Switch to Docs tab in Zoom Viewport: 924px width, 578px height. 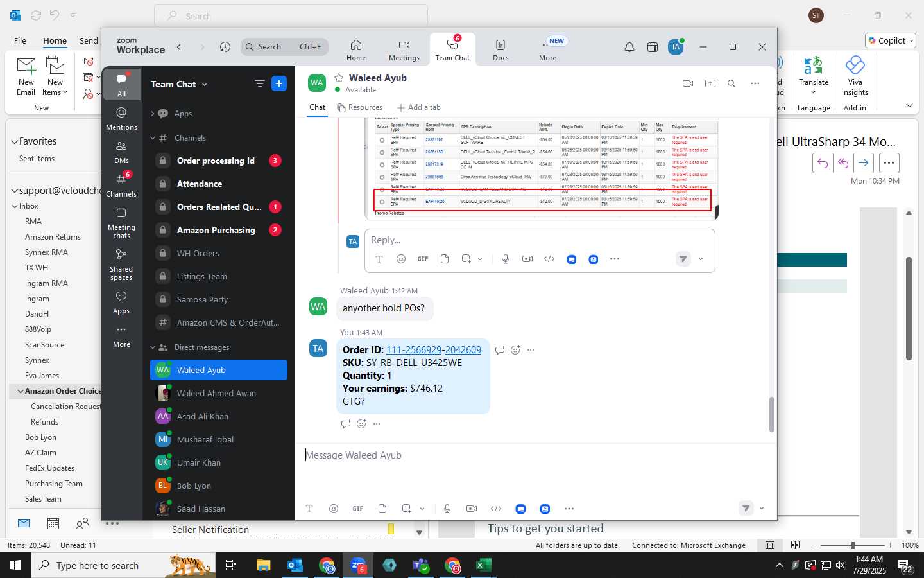coord(501,50)
